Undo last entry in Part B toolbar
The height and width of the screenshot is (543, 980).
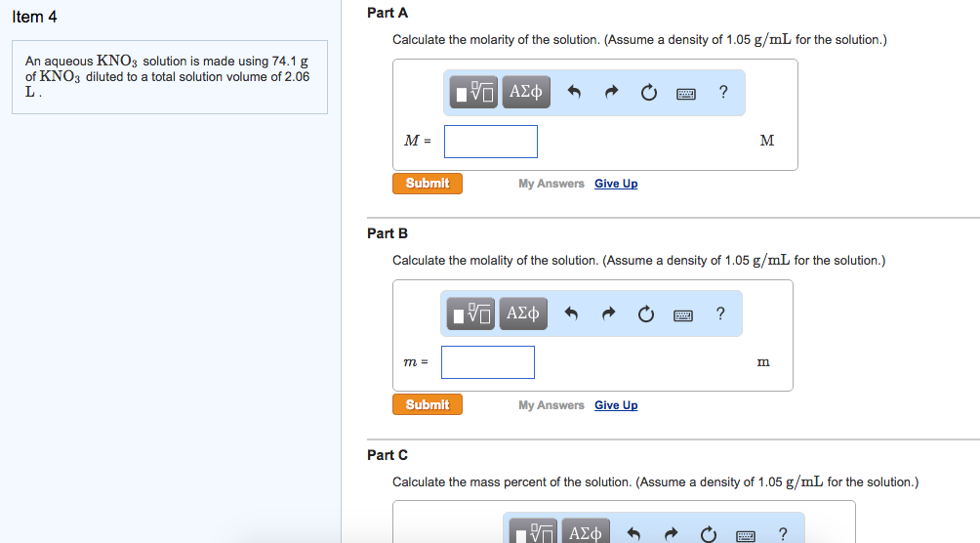(571, 313)
